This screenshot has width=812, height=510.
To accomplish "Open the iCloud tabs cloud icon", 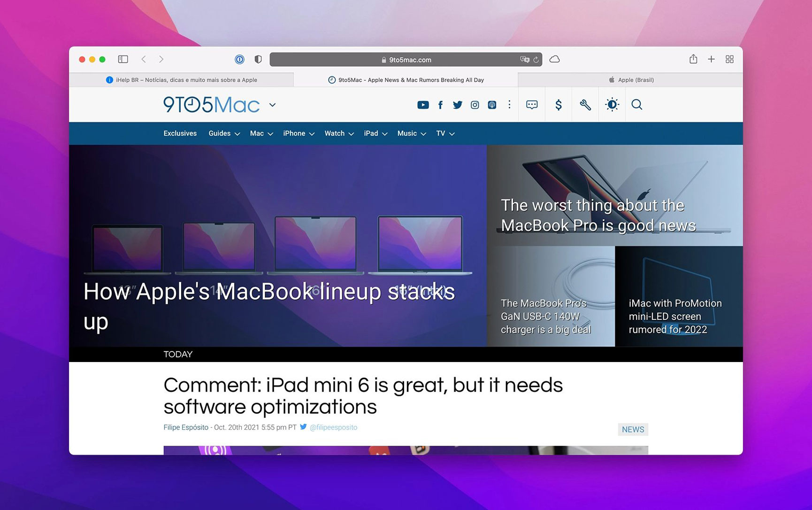I will click(554, 59).
